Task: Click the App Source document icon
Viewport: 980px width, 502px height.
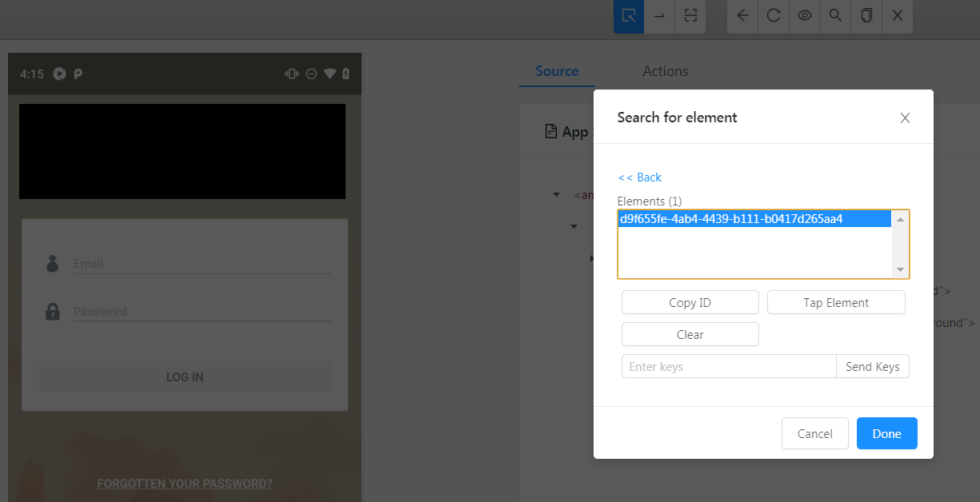Action: (x=550, y=131)
